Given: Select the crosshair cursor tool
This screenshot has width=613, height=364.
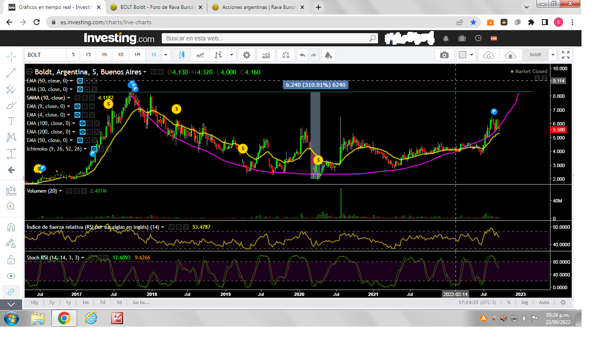Looking at the screenshot, I should tap(11, 57).
